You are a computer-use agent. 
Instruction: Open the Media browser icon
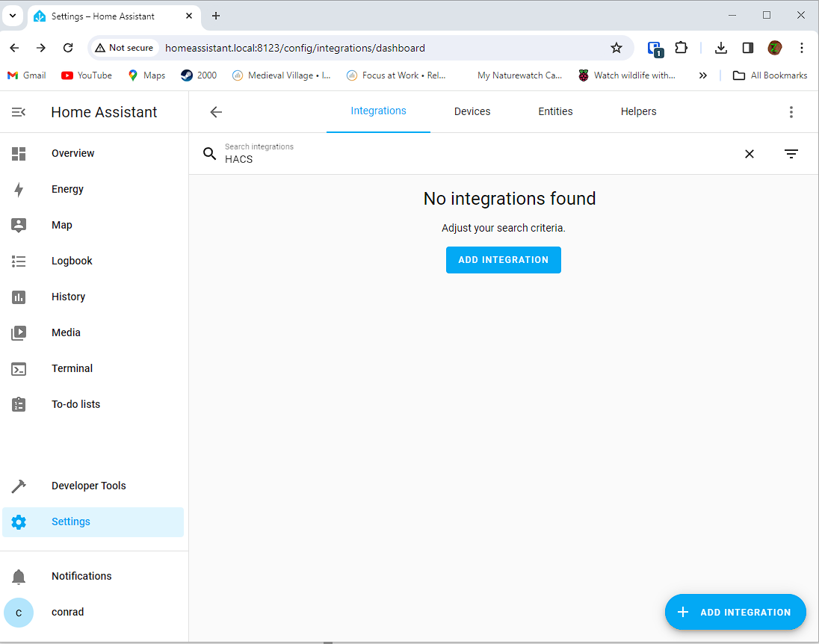(x=19, y=332)
